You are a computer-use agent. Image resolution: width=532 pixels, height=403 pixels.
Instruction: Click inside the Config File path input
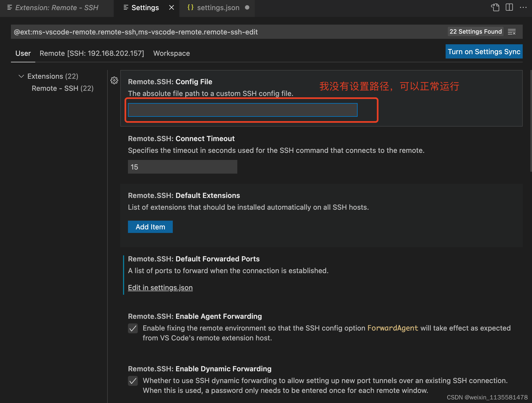(x=242, y=110)
